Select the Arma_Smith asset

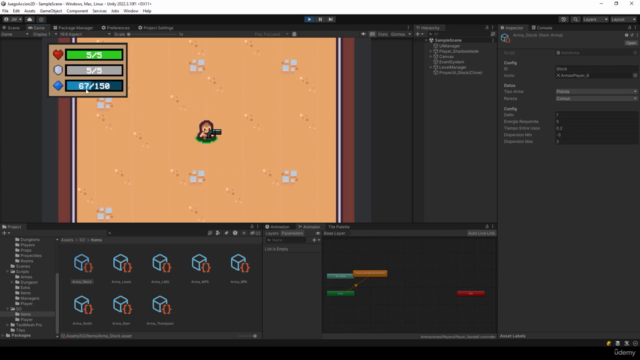[x=82, y=310]
